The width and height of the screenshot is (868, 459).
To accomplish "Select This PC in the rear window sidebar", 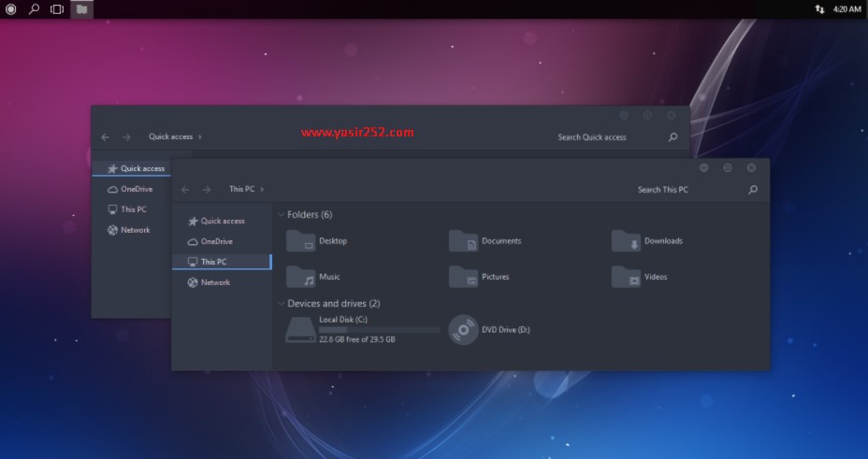I will click(132, 209).
